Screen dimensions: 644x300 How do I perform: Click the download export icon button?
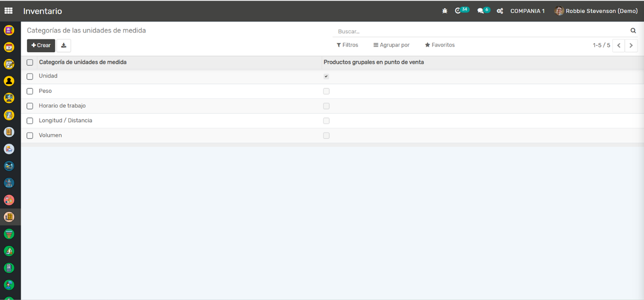(64, 45)
